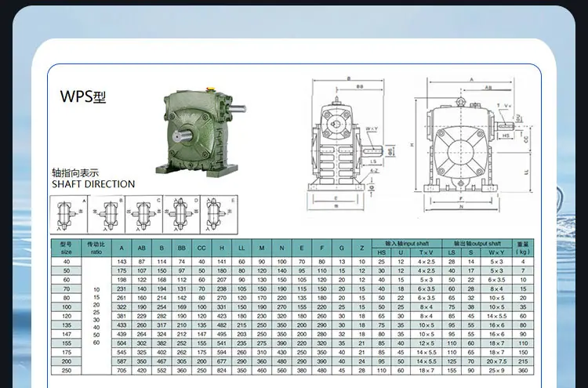
Task: Click the "WPS型" title
Action: click(x=83, y=96)
